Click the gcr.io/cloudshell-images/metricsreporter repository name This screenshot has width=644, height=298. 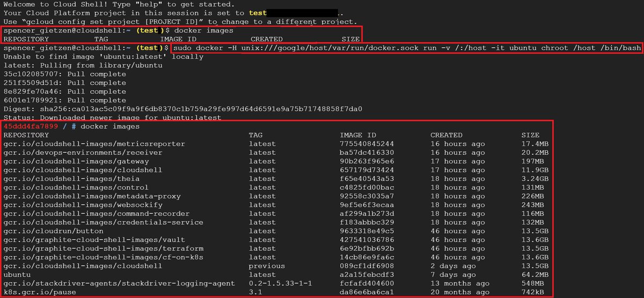point(94,144)
